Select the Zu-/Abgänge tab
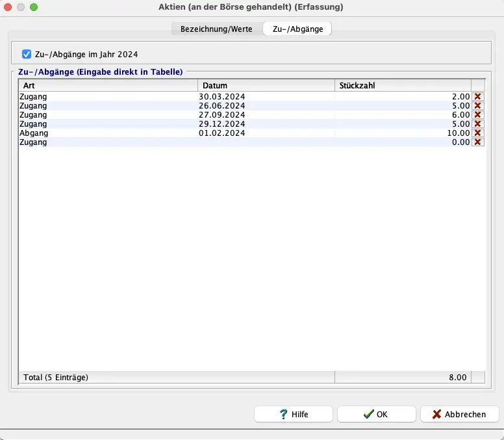The width and height of the screenshot is (504, 440). [x=297, y=29]
